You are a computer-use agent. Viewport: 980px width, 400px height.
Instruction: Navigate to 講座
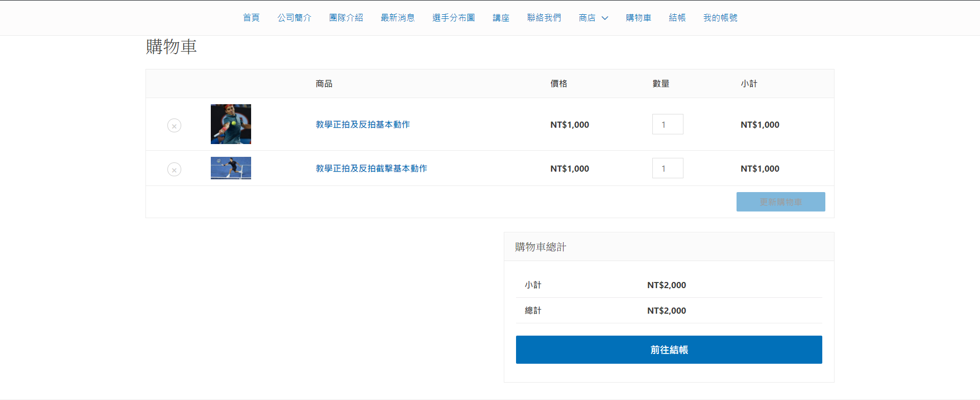[501, 18]
